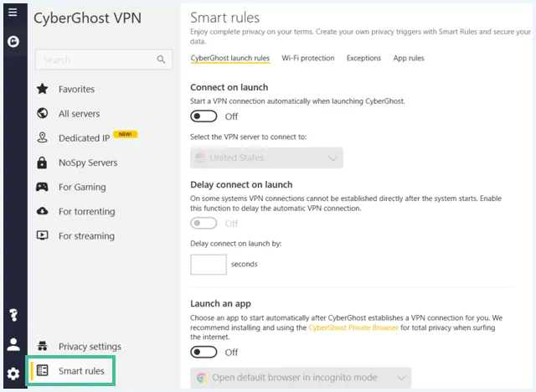Click 'Select the VPN server to connect to:' label

[x=249, y=137]
